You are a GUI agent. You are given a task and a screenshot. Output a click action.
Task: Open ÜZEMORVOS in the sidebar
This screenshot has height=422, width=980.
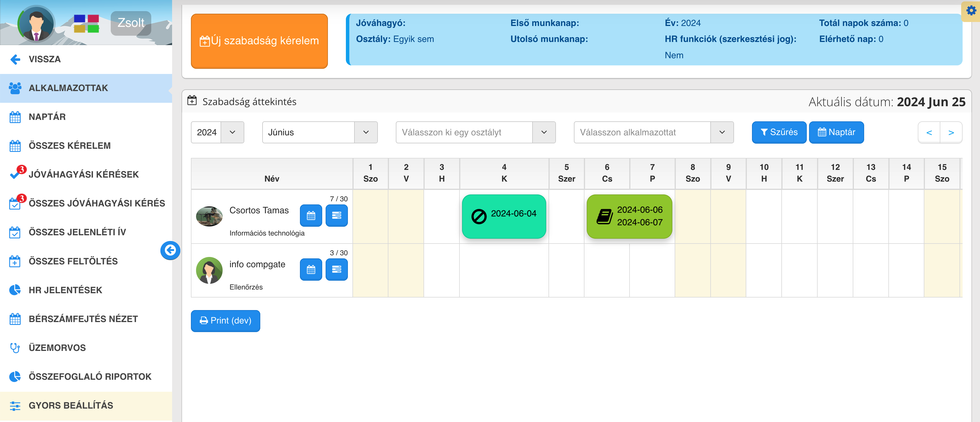click(x=86, y=348)
